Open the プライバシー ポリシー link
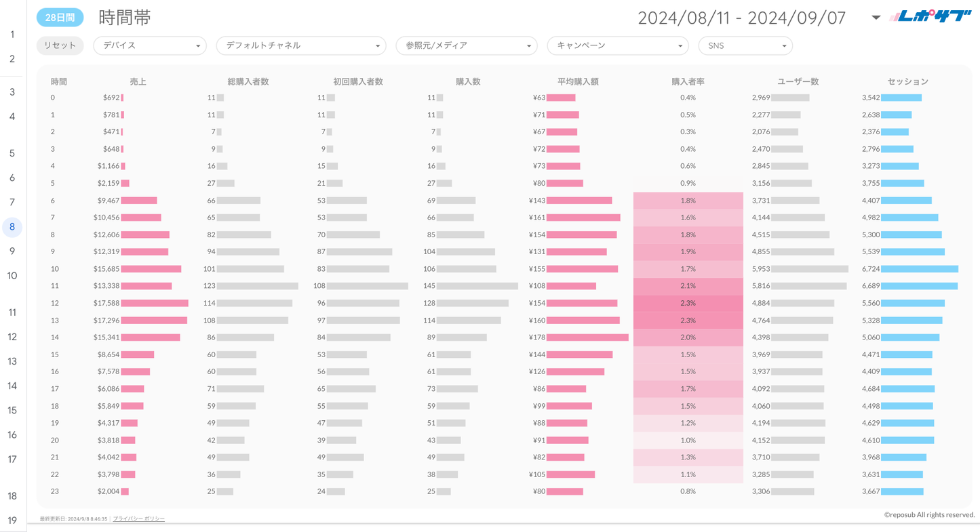The image size is (980, 532). [138, 518]
